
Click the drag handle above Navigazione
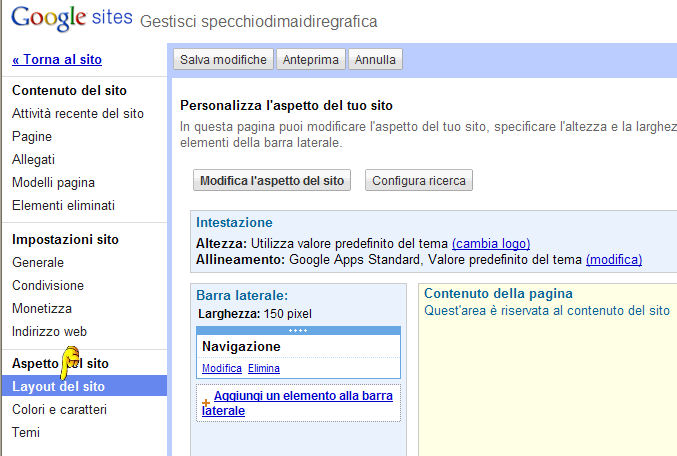pyautogui.click(x=299, y=330)
